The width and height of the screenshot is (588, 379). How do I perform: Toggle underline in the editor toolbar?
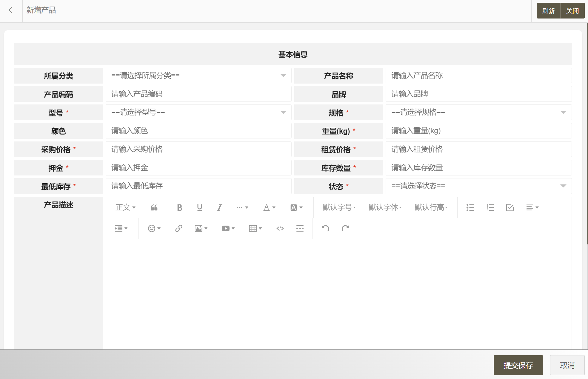coord(199,207)
